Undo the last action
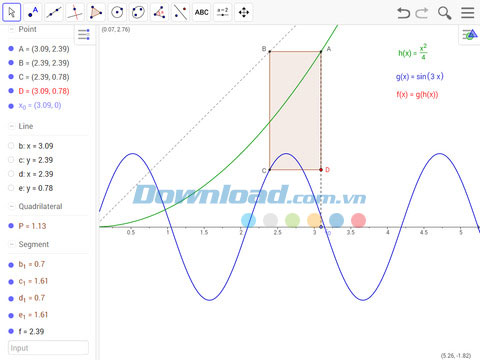480x360 pixels. coord(403,13)
